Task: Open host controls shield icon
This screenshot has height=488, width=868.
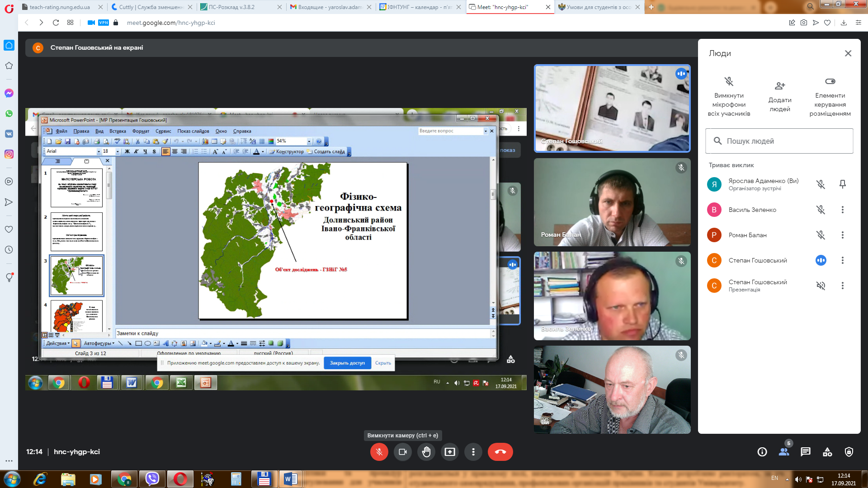Action: (x=849, y=452)
